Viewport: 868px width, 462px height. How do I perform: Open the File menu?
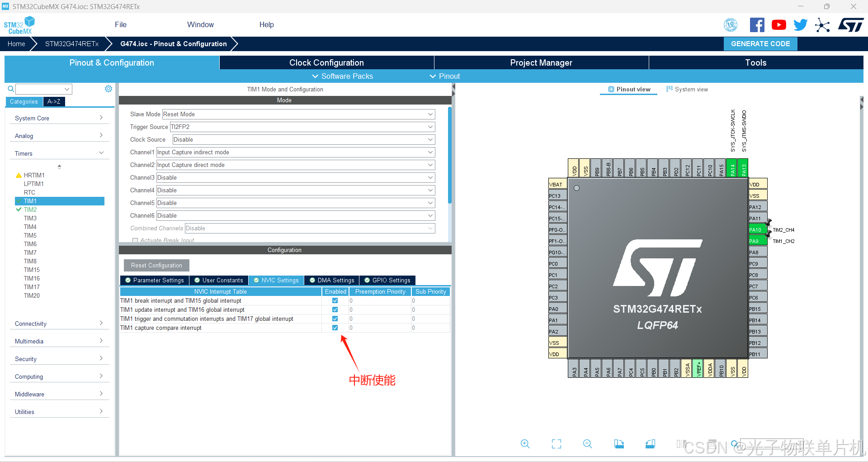click(x=121, y=25)
